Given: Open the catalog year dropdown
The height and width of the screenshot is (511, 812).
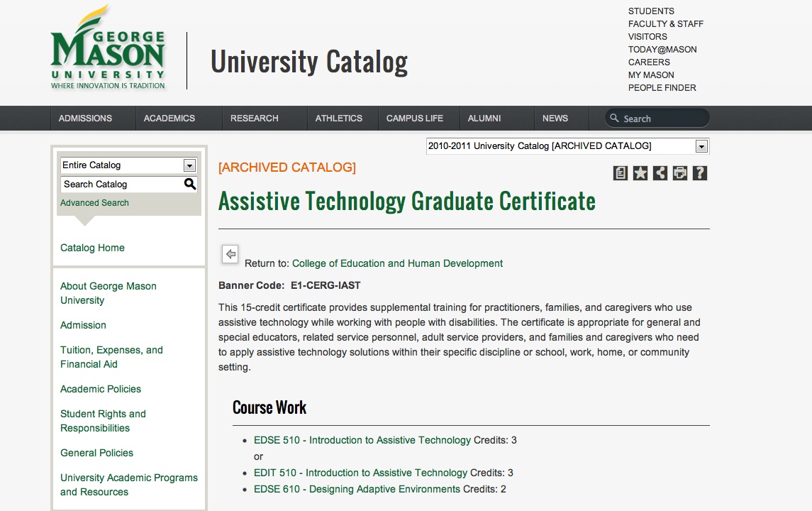Looking at the screenshot, I should coord(701,146).
